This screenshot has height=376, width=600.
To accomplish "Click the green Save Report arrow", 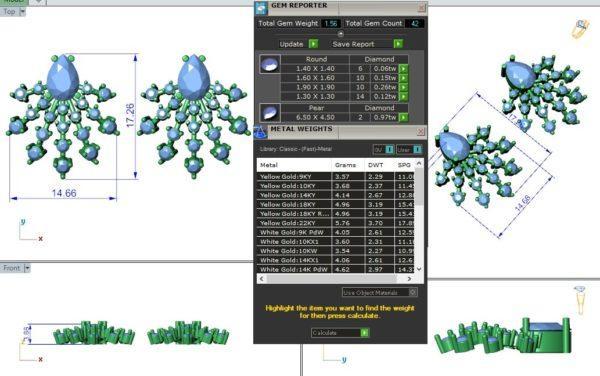I will click(x=398, y=44).
